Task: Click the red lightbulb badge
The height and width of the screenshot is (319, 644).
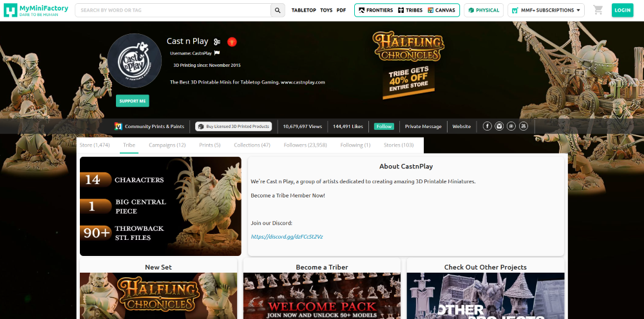Action: tap(232, 41)
